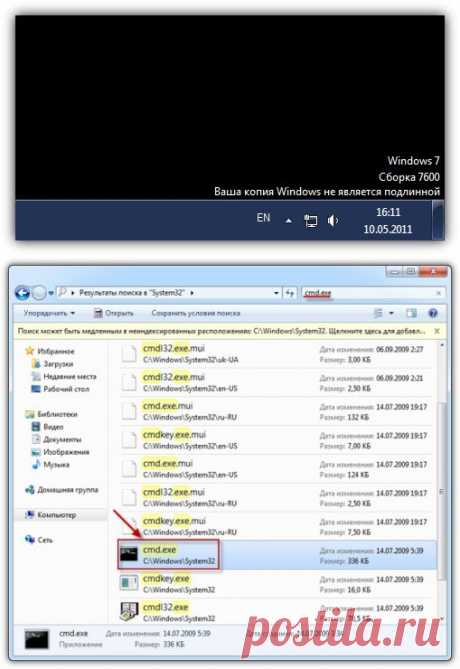Viewport: 460px width, 669px height.
Task: Open the Упорядочить menu
Action: (x=49, y=313)
